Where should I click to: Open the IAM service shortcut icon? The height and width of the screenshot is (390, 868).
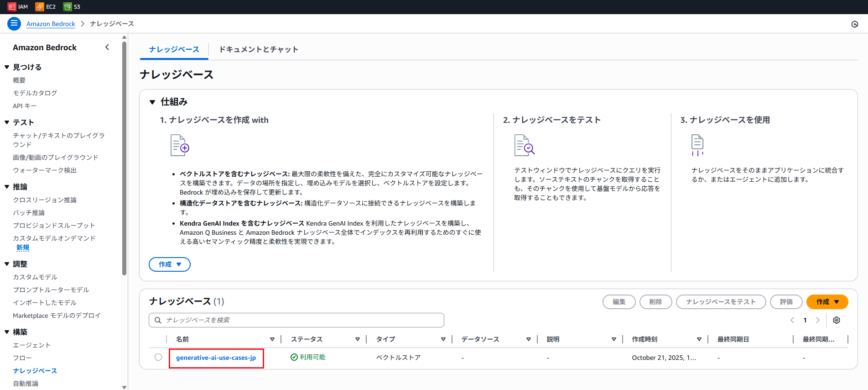[12, 7]
